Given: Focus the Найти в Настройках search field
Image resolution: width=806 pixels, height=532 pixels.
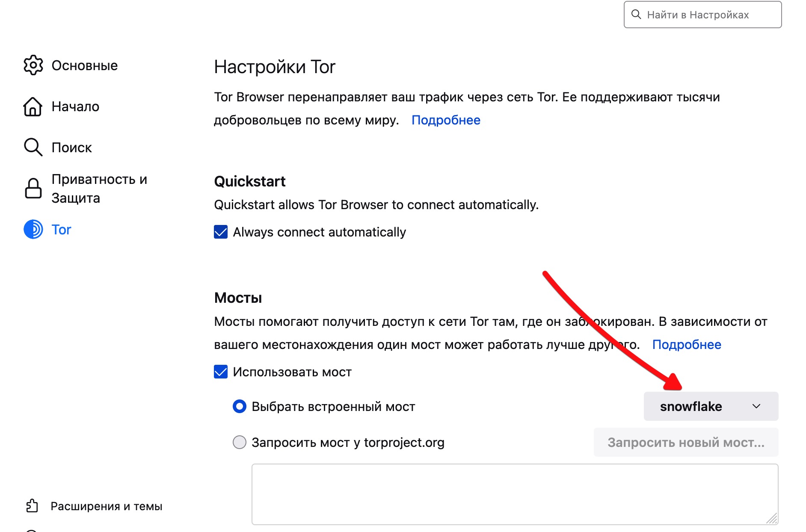Looking at the screenshot, I should 702,15.
